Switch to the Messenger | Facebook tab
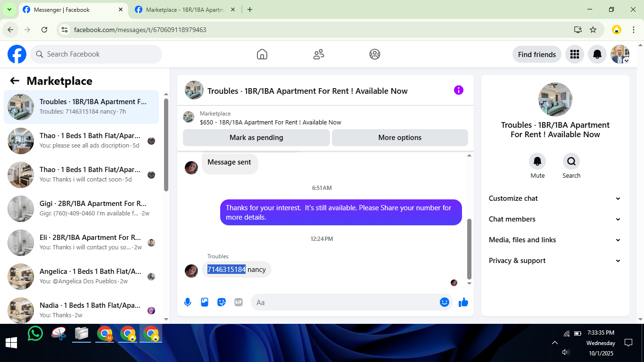This screenshot has width=644, height=362. 74,9
